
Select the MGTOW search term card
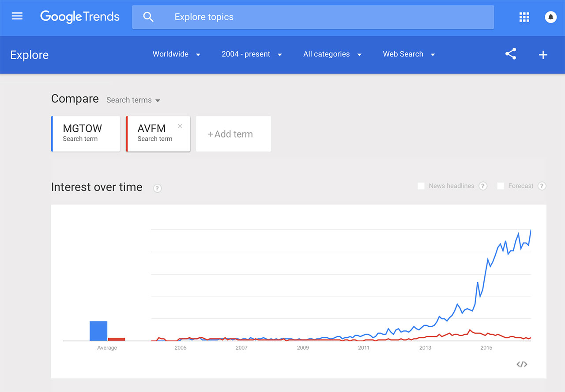(x=86, y=134)
